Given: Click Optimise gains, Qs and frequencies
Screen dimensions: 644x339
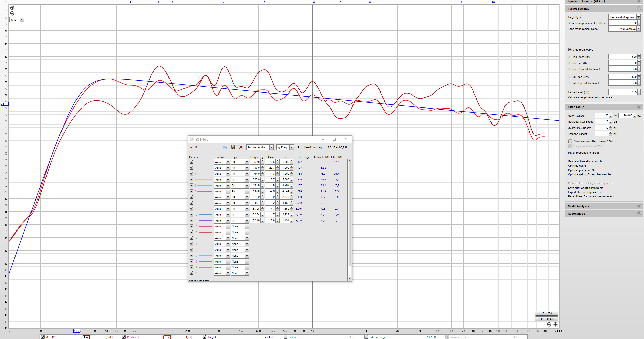Looking at the screenshot, I should 590,175.
